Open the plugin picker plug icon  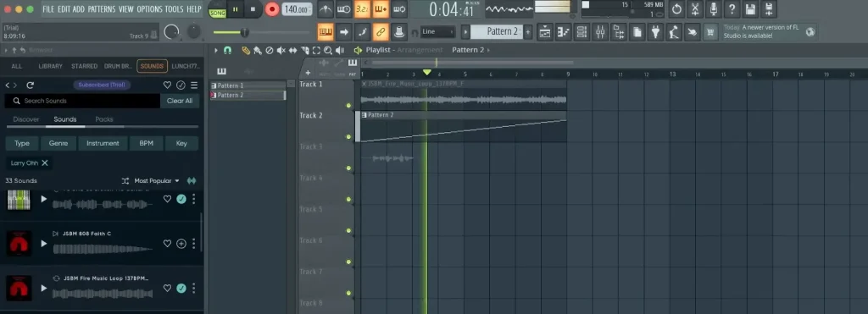tap(655, 32)
